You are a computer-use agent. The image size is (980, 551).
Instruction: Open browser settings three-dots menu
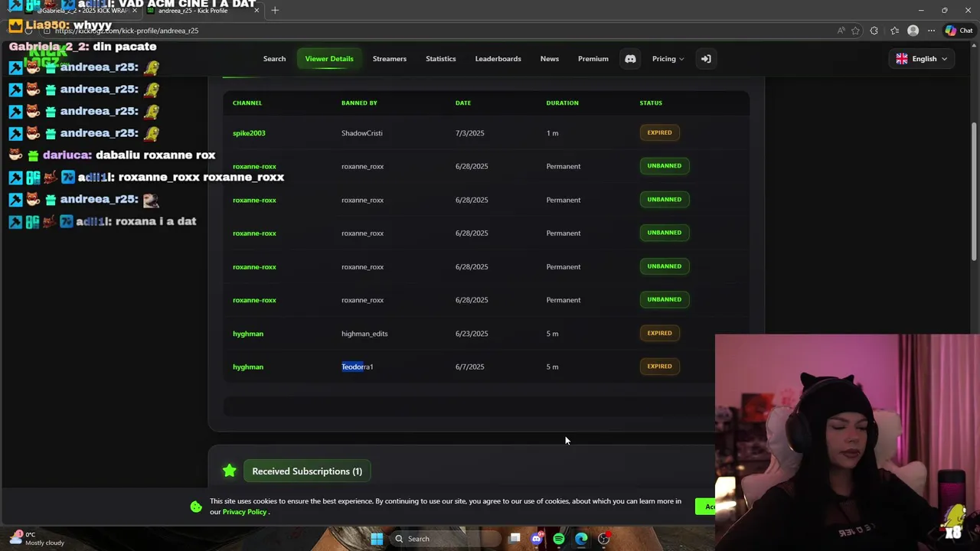931,31
